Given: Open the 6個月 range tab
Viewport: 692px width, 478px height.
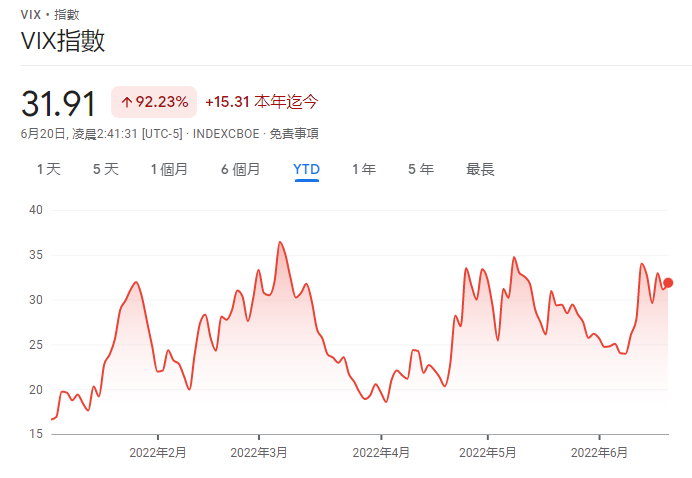Looking at the screenshot, I should (x=240, y=169).
